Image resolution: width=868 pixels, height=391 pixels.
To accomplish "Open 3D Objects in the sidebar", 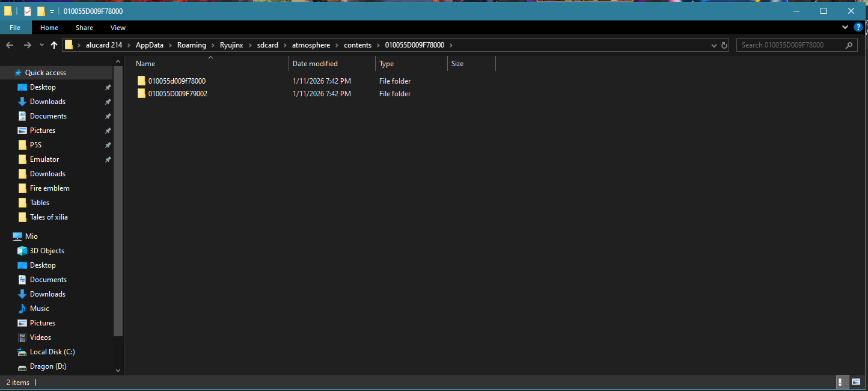I will click(47, 251).
